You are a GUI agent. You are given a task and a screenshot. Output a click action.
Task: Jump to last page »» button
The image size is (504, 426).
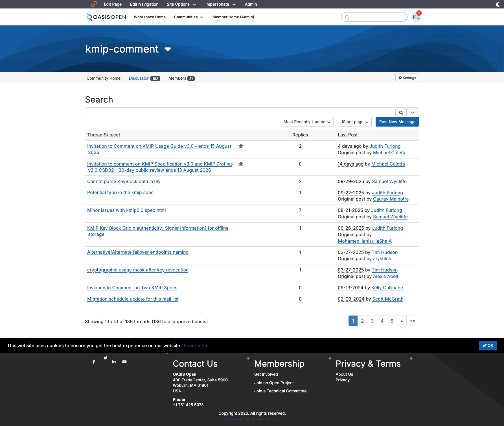click(x=413, y=321)
